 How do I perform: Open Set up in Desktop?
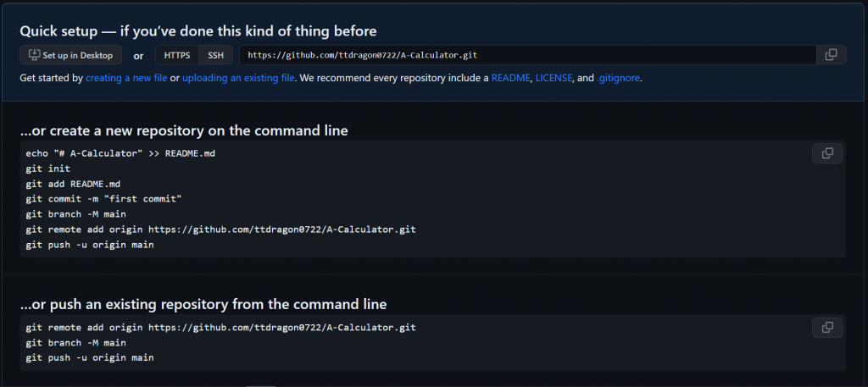[x=71, y=55]
